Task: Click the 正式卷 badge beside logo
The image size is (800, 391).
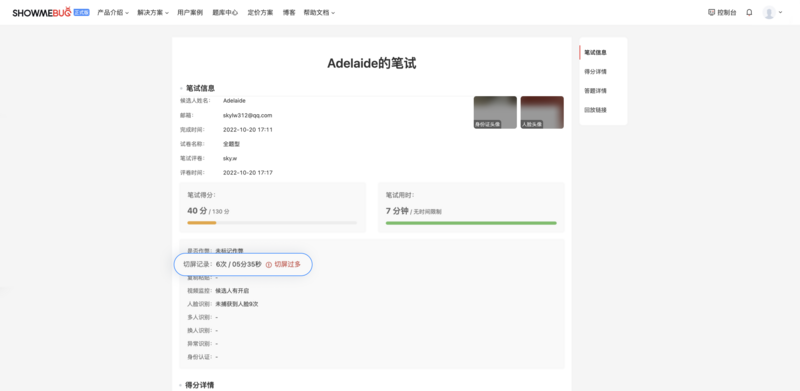Action: [82, 12]
